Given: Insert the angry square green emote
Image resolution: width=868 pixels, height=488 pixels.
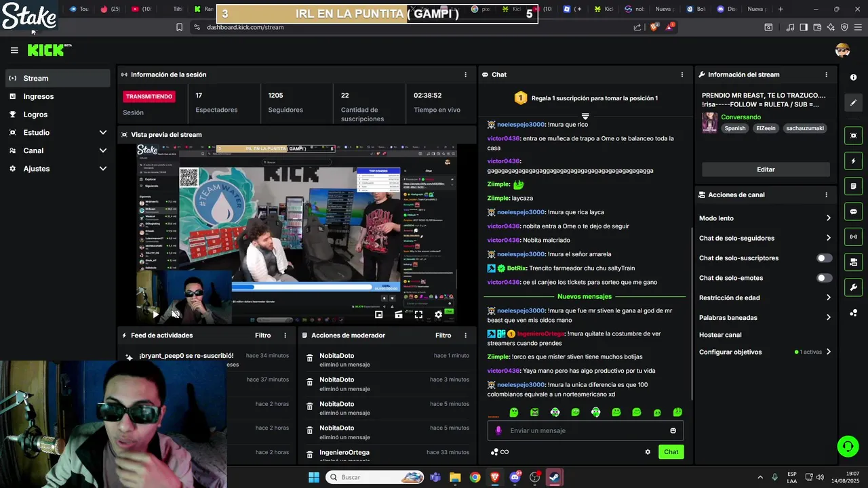Looking at the screenshot, I should tap(534, 412).
